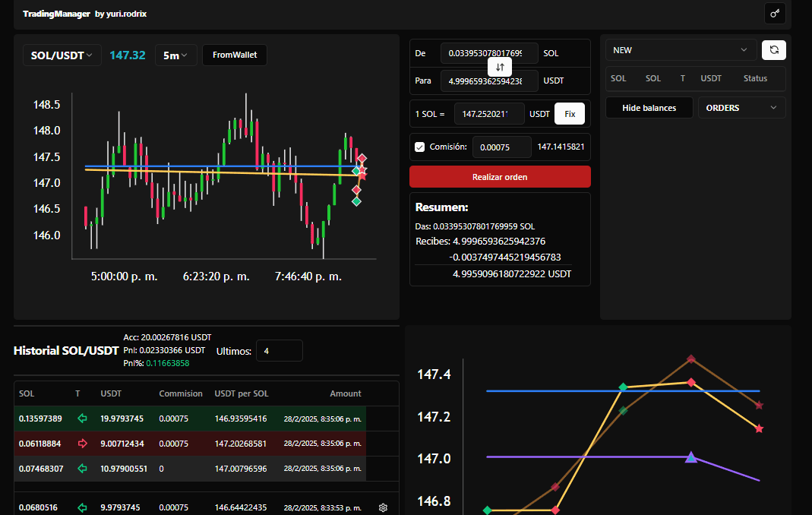The height and width of the screenshot is (515, 812).
Task: Expand the NEW orders dropdown
Action: click(680, 50)
